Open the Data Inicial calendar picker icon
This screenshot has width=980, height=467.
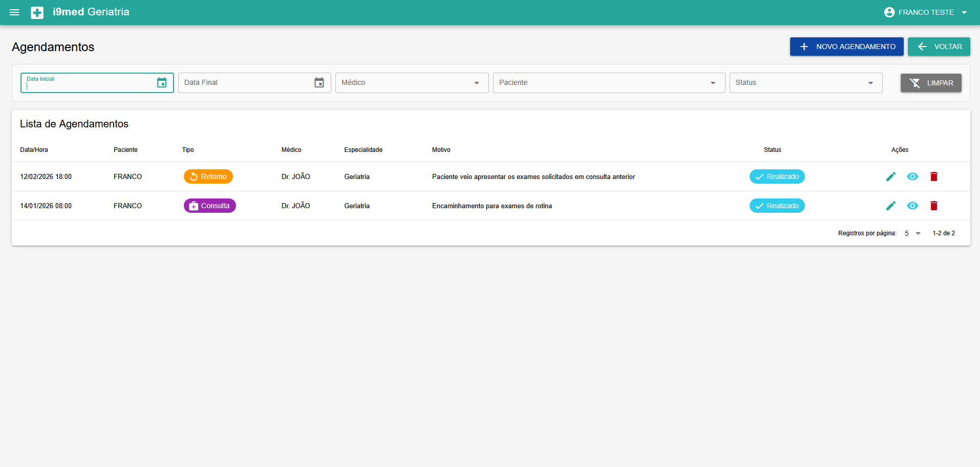162,82
